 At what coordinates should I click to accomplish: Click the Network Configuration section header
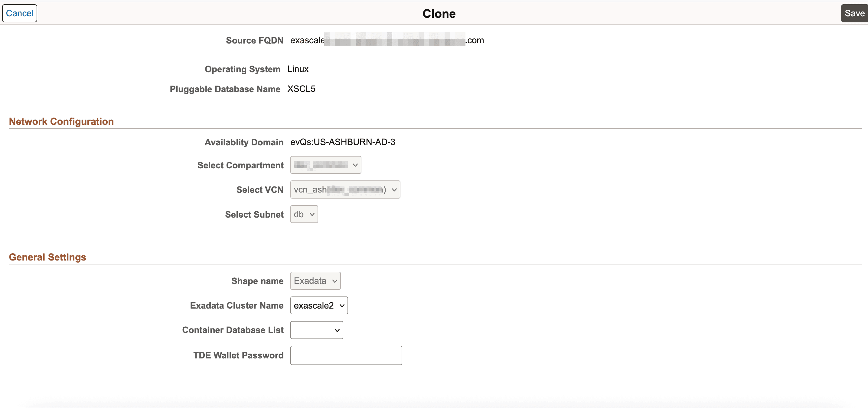click(x=61, y=121)
